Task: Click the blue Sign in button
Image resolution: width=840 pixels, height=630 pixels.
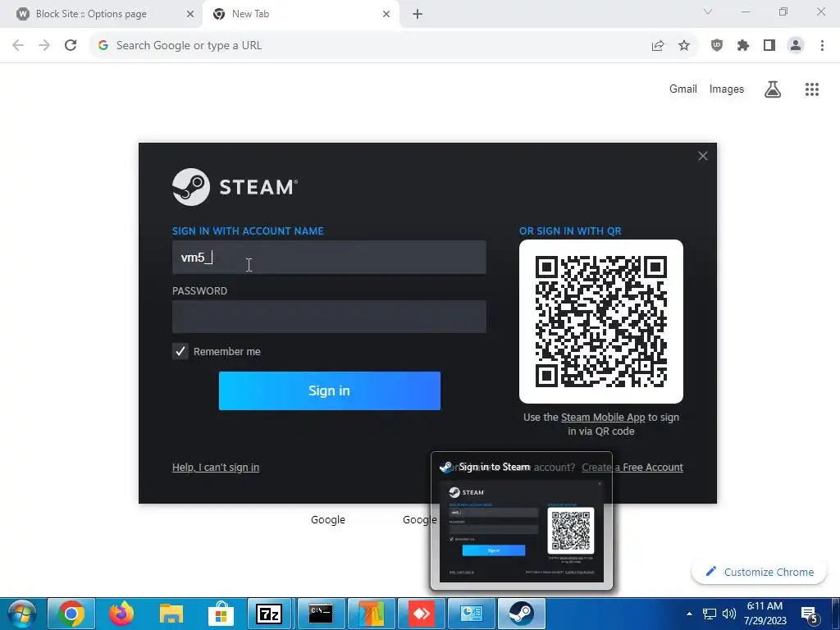Action: pos(330,390)
